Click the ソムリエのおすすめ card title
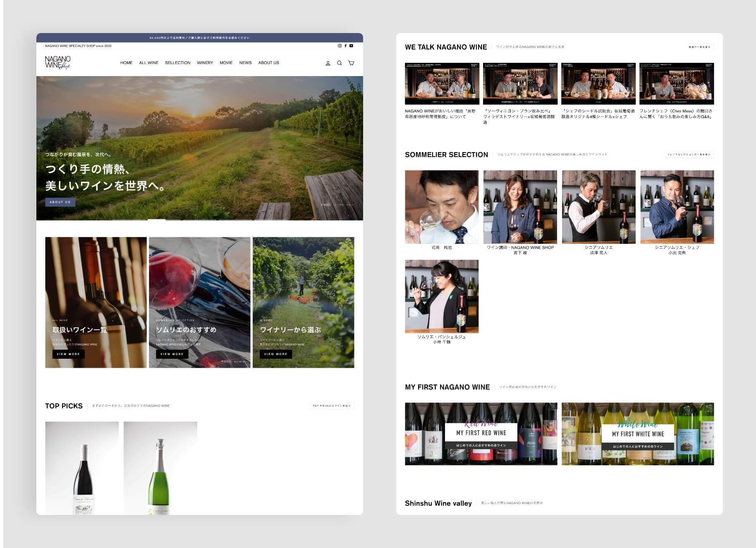Viewport: 756px width, 548px height. tap(186, 330)
